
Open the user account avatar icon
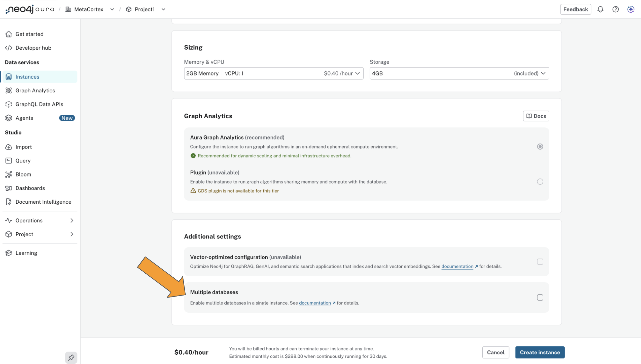pos(630,9)
